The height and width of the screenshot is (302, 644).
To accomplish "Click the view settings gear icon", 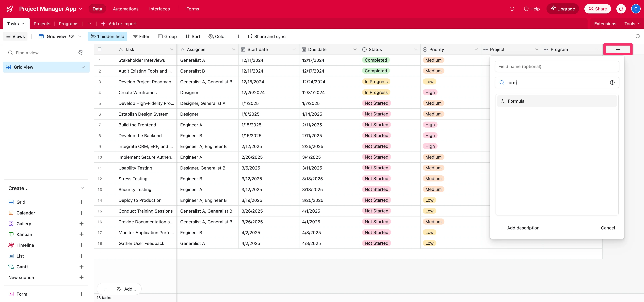I will [81, 53].
